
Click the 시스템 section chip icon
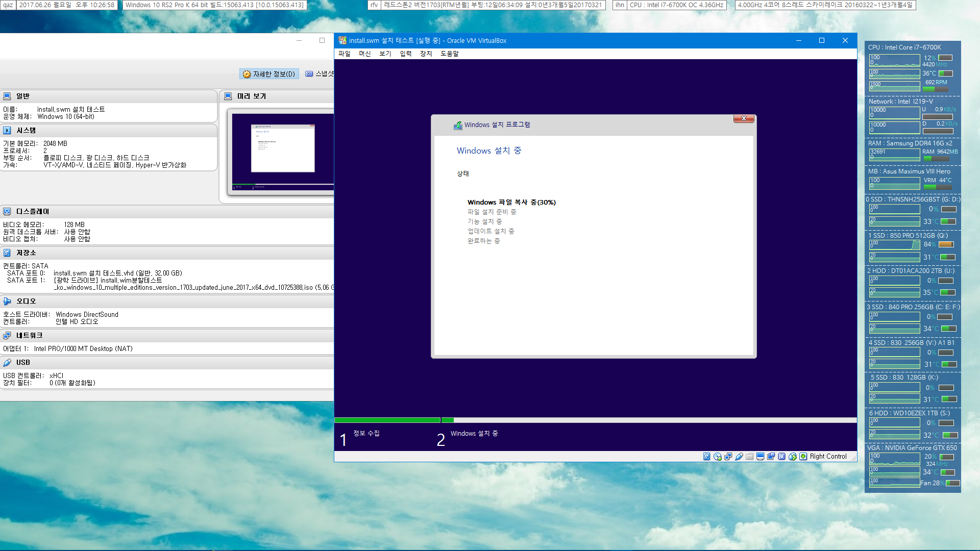[7, 130]
